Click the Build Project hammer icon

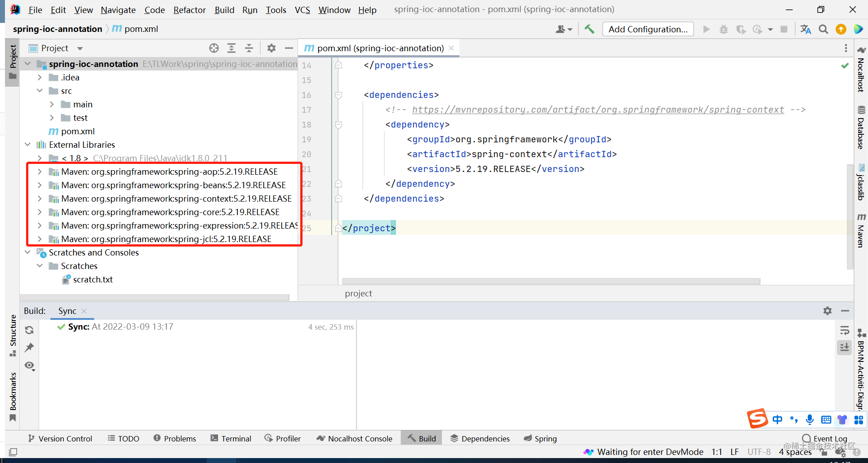589,29
